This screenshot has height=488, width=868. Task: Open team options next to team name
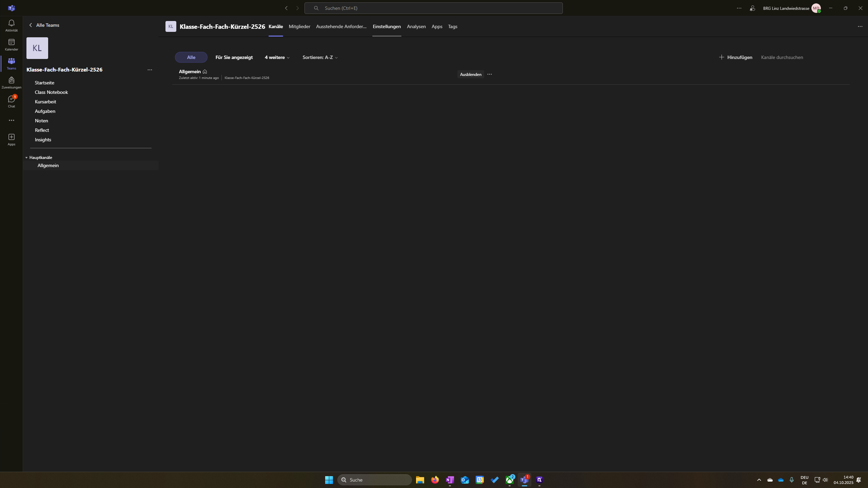(150, 70)
